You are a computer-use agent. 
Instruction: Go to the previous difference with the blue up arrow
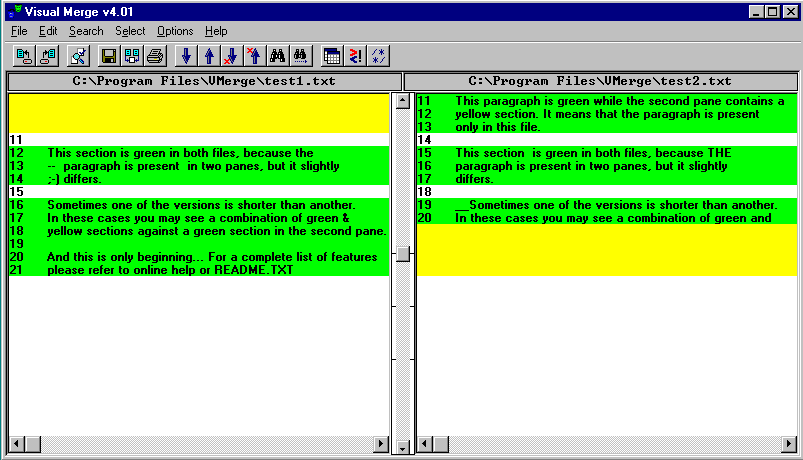(x=209, y=56)
